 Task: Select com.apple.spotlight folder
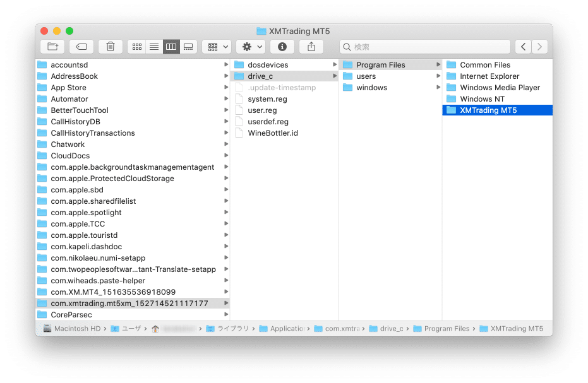(x=133, y=213)
